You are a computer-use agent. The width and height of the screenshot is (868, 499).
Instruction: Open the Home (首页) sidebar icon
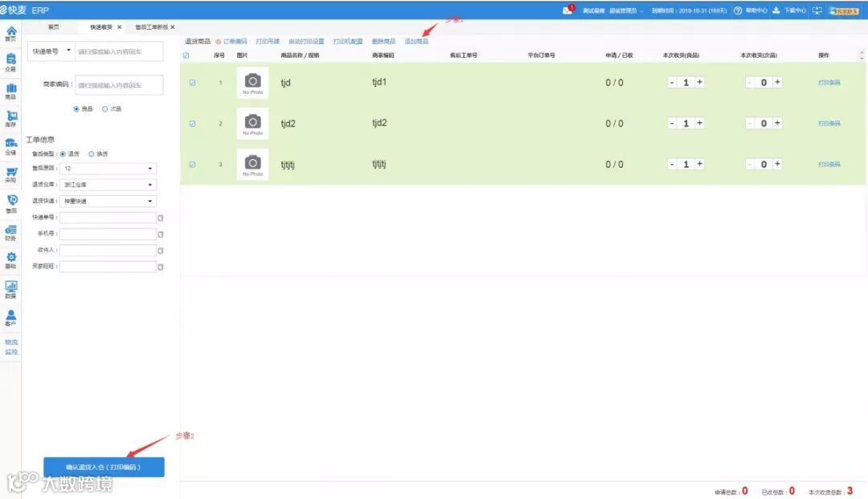10,34
